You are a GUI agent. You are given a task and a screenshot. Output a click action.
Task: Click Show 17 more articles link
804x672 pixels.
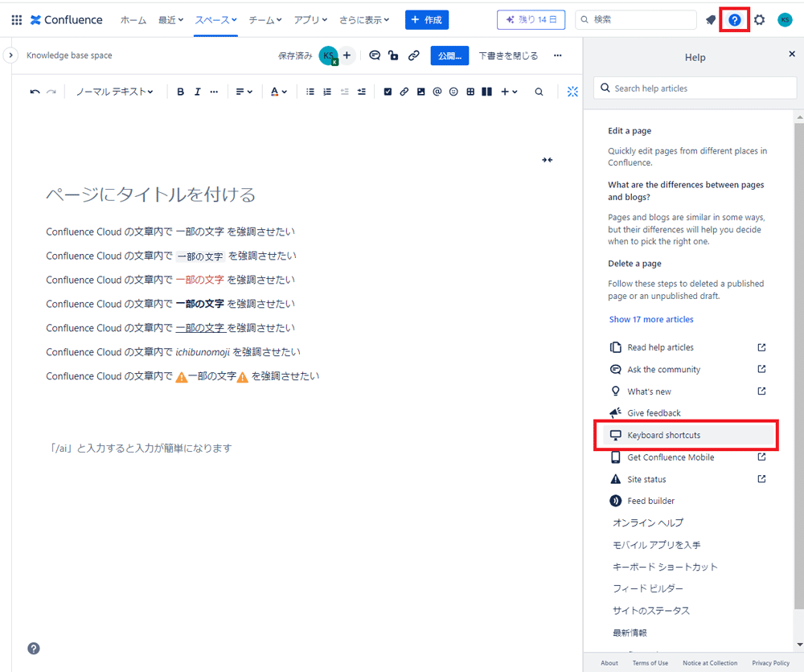point(651,319)
